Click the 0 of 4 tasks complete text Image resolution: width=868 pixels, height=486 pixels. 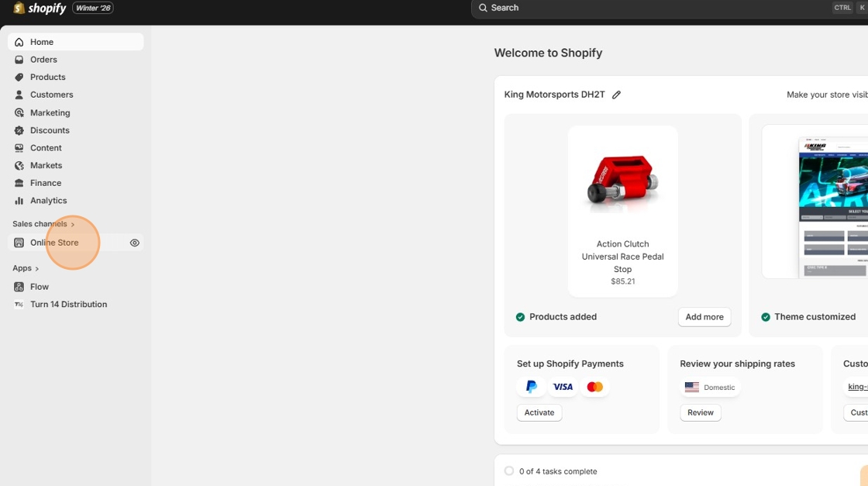pyautogui.click(x=558, y=471)
